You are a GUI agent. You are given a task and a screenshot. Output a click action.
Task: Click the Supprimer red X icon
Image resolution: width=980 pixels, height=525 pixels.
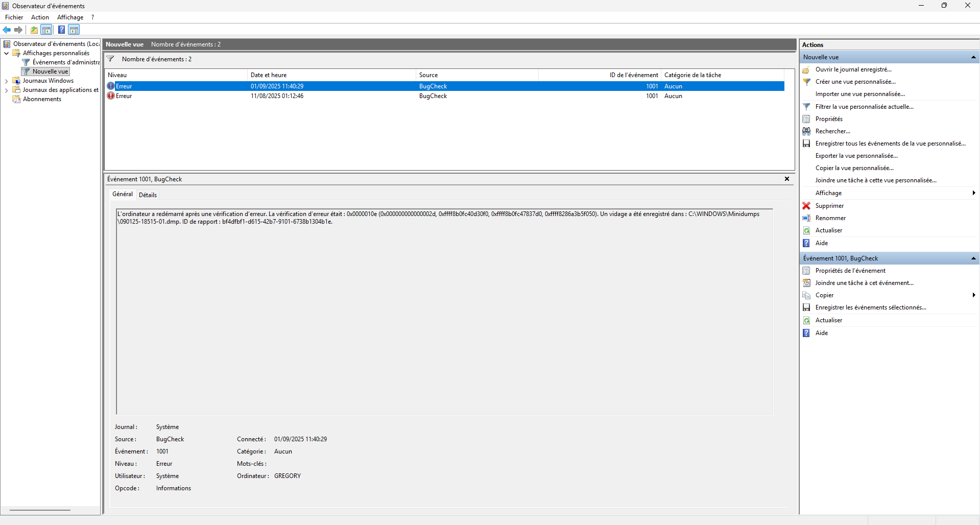(x=806, y=206)
